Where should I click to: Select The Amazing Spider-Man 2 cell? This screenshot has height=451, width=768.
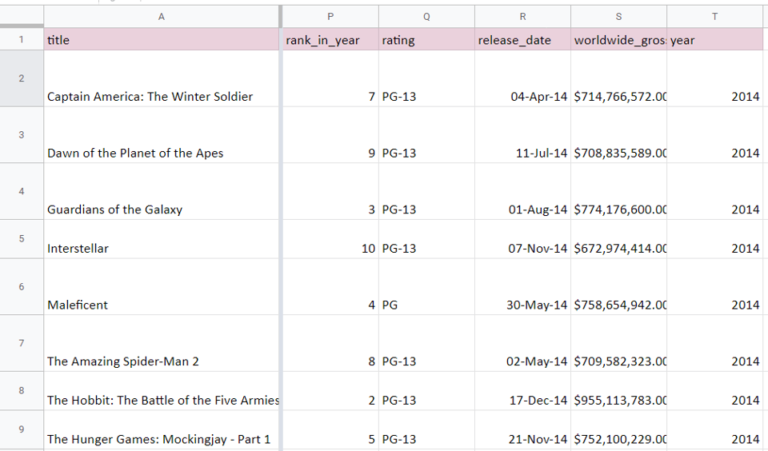(162, 361)
